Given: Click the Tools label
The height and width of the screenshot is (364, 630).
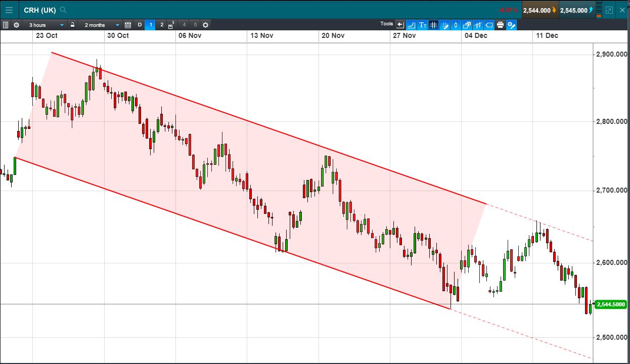Looking at the screenshot, I should [x=387, y=24].
